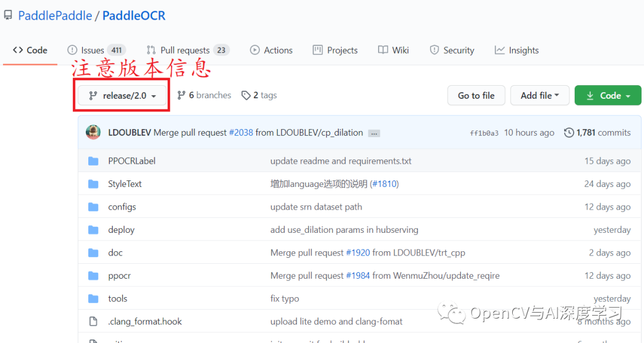Click the Issues count badge 411
This screenshot has width=644, height=343.
[117, 50]
